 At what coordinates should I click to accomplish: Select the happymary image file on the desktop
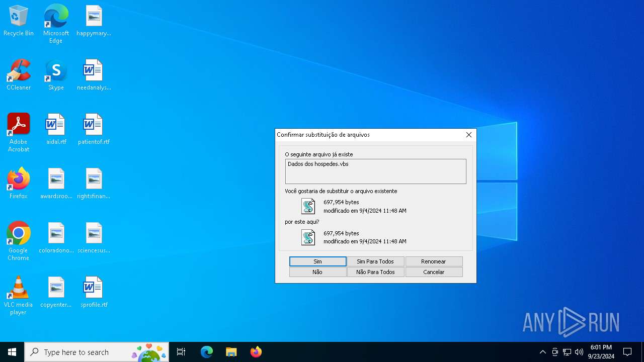click(94, 21)
